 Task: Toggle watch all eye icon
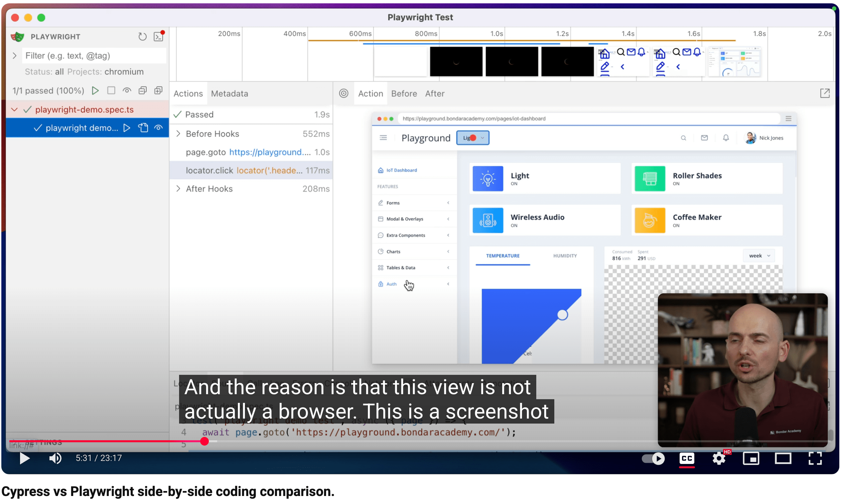(x=127, y=91)
